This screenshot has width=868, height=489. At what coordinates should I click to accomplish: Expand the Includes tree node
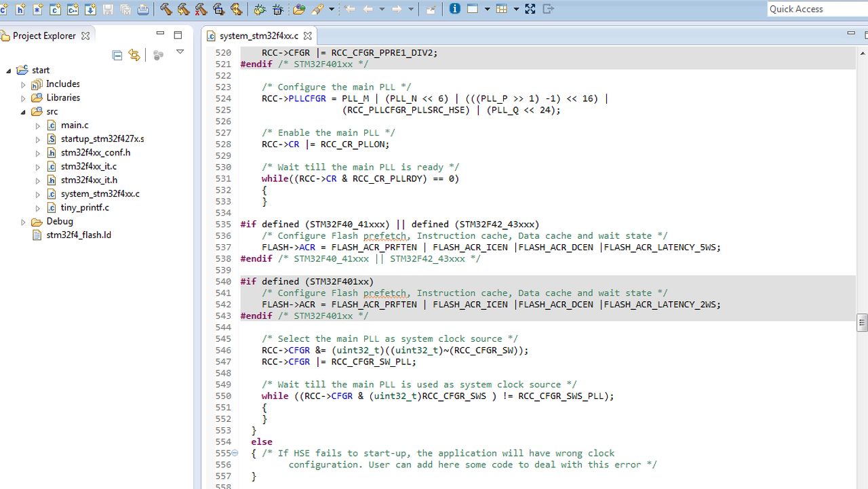click(24, 85)
